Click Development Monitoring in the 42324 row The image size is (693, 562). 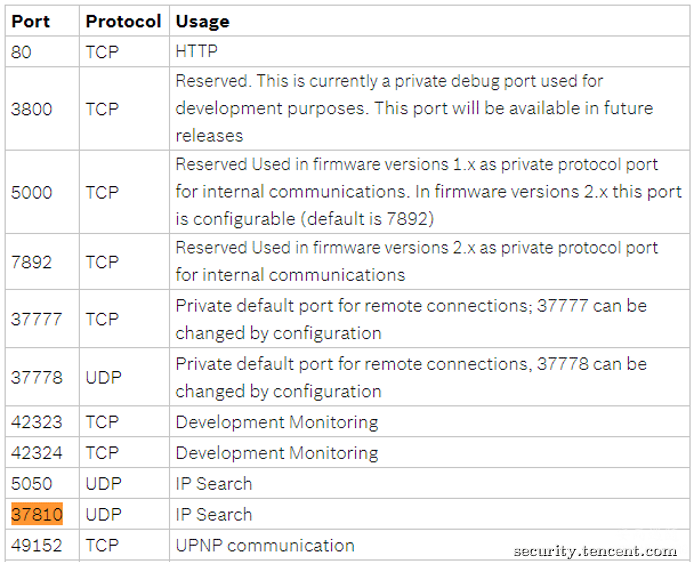[x=277, y=453]
